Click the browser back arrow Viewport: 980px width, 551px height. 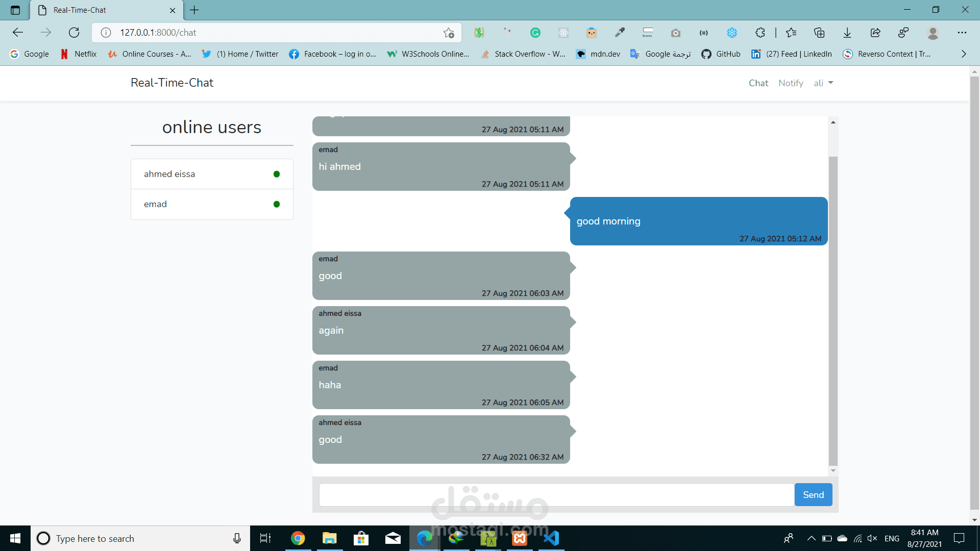(x=18, y=32)
